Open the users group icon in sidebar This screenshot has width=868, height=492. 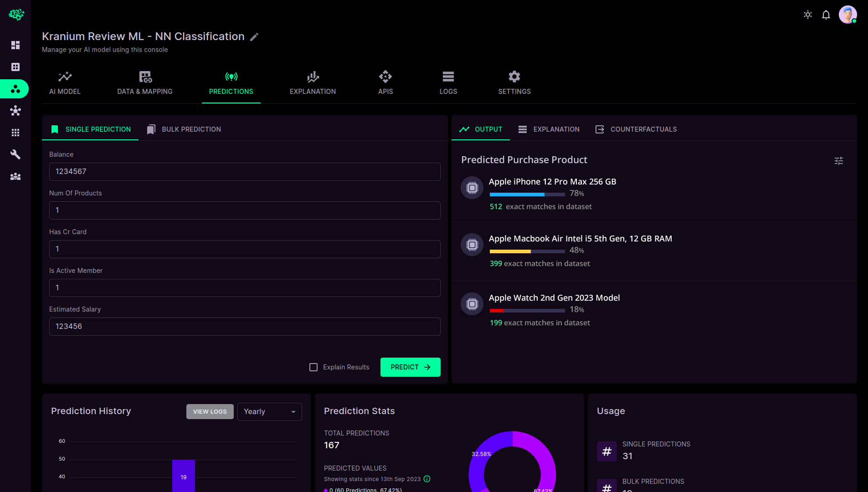click(15, 176)
